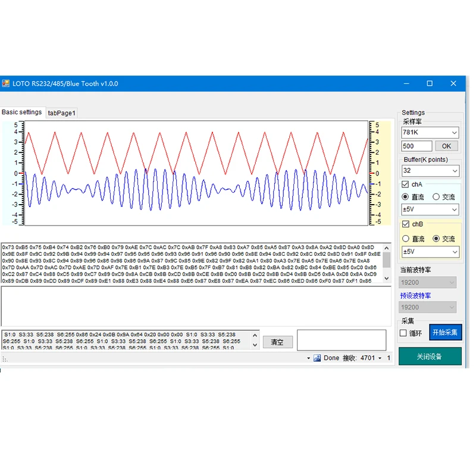Click hex data scrollbar up arrow
The width and height of the screenshot is (476, 476).
click(x=386, y=248)
